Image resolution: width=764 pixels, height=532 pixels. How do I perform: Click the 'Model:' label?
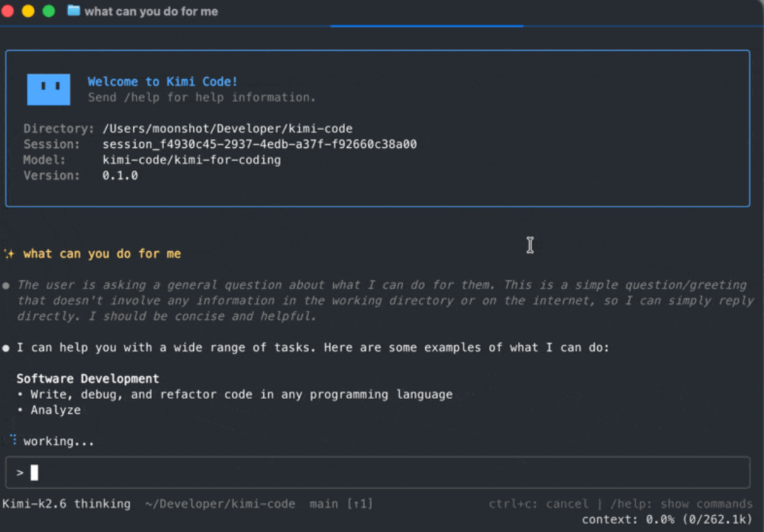tap(45, 160)
